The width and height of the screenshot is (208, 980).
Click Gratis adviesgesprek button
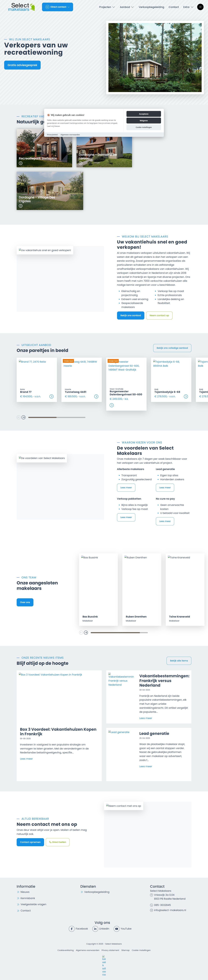click(22, 65)
